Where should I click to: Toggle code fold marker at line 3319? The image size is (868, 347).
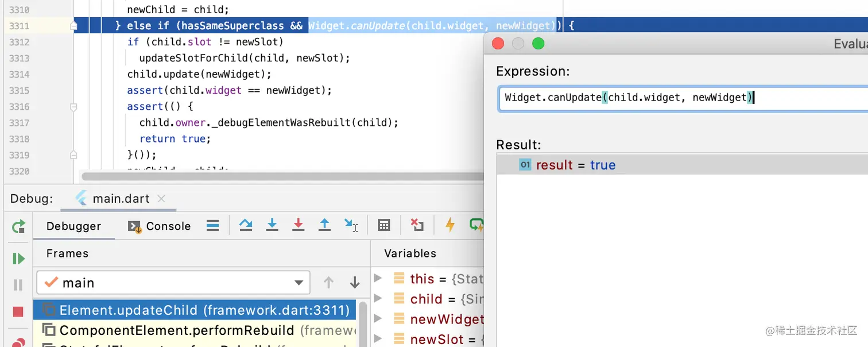73,155
